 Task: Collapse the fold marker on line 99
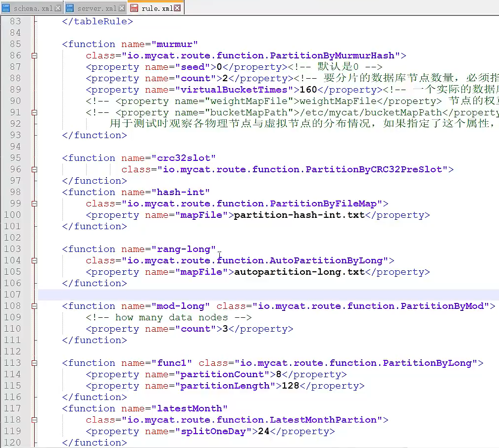34,203
